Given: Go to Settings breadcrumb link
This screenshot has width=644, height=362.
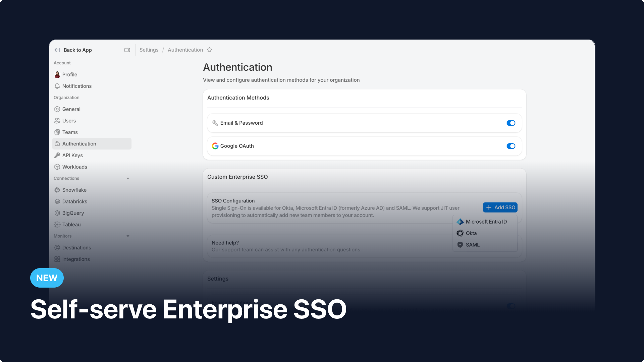Looking at the screenshot, I should 149,50.
